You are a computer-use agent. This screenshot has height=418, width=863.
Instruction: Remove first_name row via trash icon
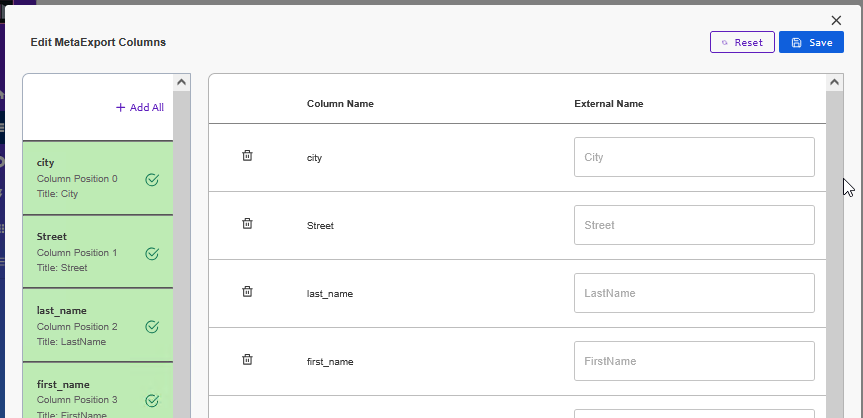click(x=247, y=360)
